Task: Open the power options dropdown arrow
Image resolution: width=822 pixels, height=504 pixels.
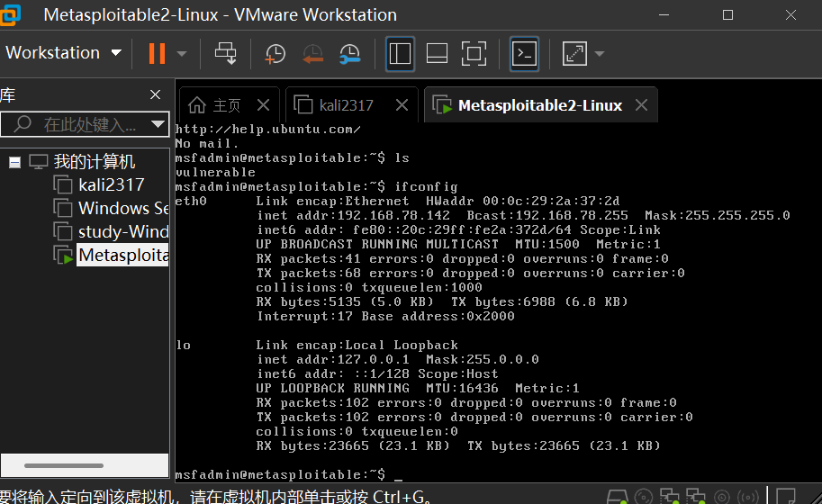Action: pyautogui.click(x=182, y=53)
